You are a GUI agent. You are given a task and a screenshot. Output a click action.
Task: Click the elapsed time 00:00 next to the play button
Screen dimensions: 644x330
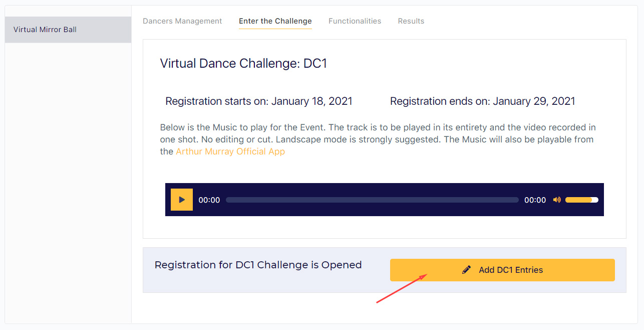point(209,200)
